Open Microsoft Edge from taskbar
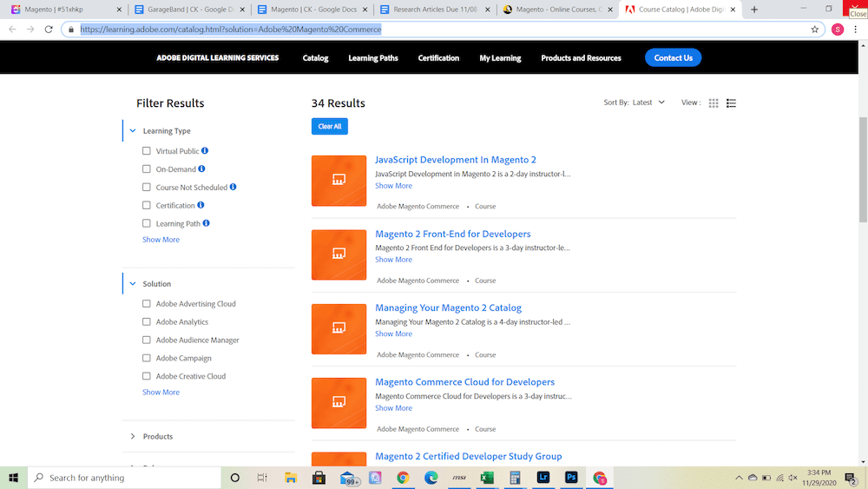The image size is (868, 489). point(431,478)
